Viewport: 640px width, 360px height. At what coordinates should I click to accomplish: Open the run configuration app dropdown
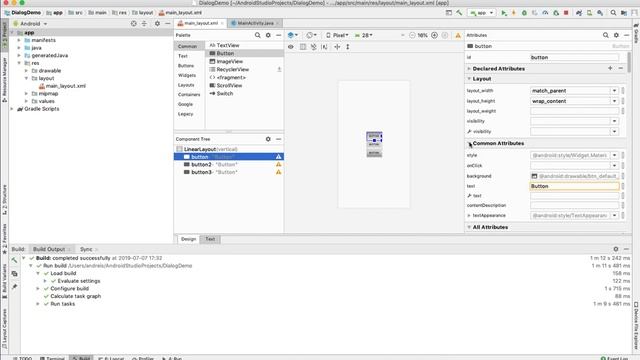[x=482, y=13]
